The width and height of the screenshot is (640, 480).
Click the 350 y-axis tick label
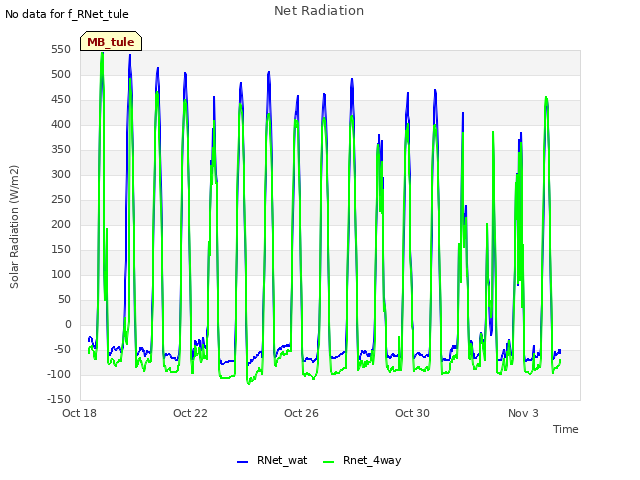pyautogui.click(x=61, y=150)
